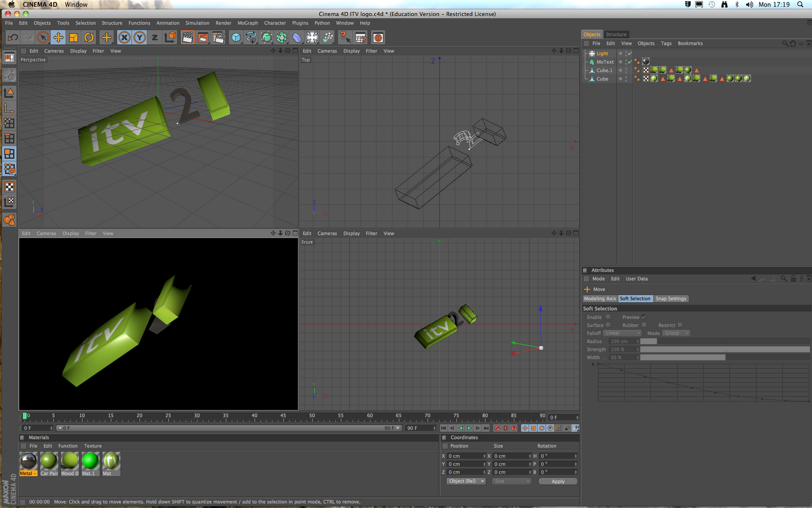The image size is (812, 508).
Task: Open the web browser globe icon
Action: (378, 38)
